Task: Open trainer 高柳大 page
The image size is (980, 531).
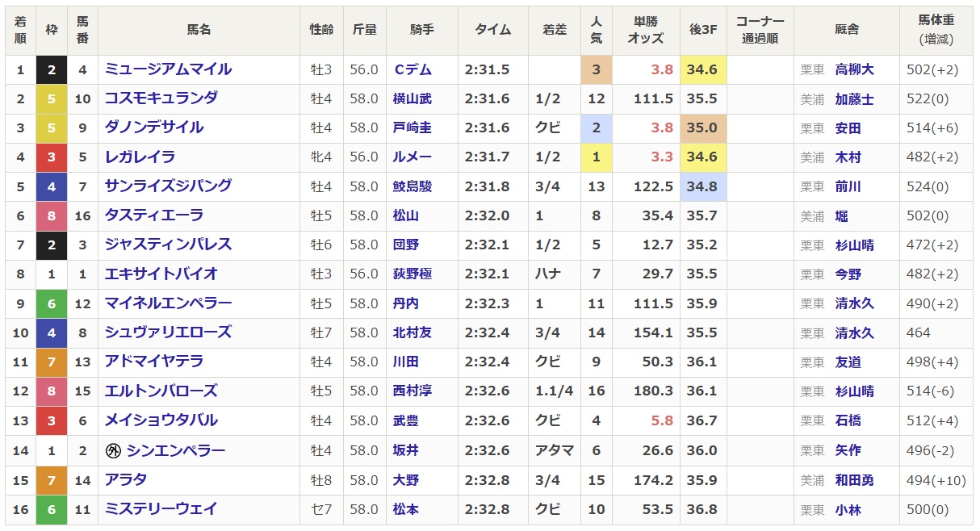Action: 854,70
